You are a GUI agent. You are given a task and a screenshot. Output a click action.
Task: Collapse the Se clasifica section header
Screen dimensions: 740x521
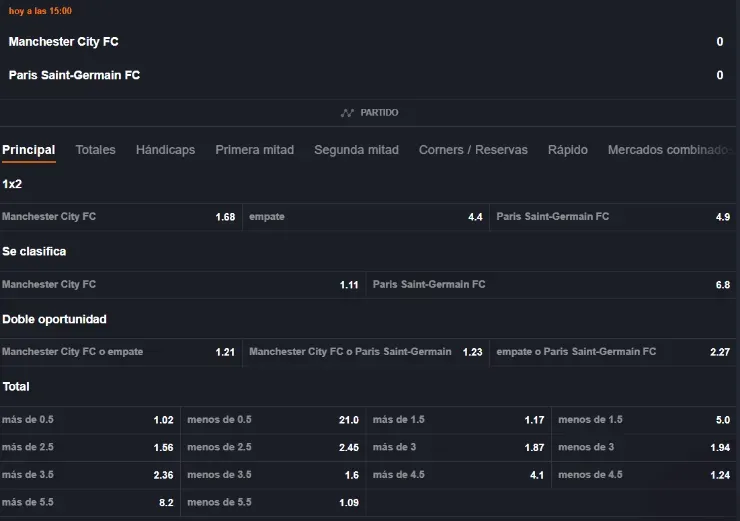tap(34, 251)
